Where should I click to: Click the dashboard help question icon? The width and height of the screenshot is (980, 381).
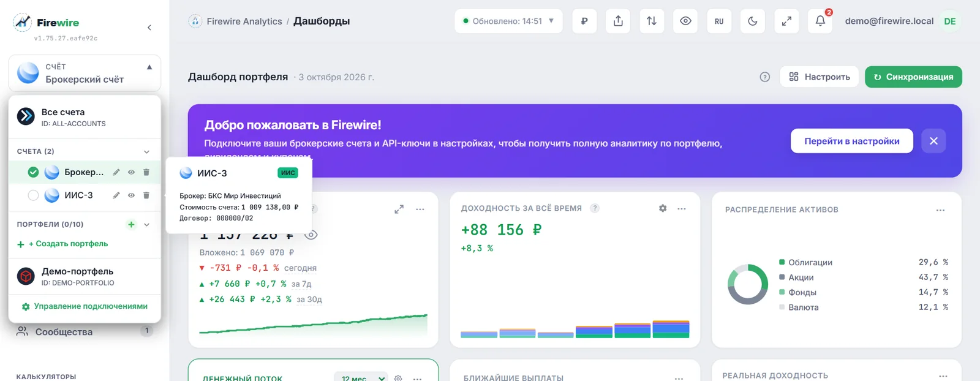coord(764,77)
